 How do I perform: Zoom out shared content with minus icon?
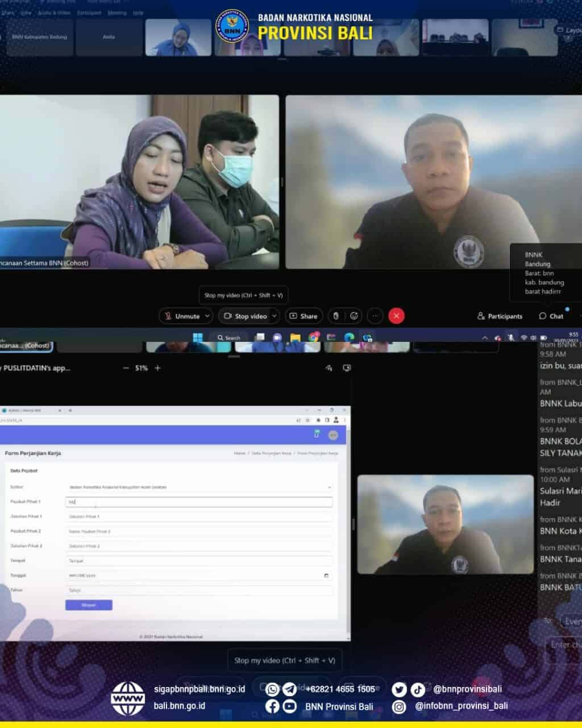(x=126, y=368)
